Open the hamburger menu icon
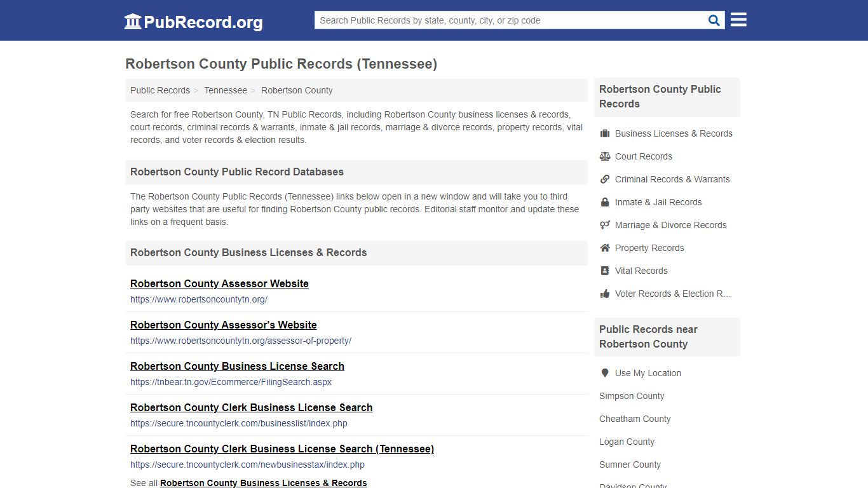The width and height of the screenshot is (868, 488). 738,20
